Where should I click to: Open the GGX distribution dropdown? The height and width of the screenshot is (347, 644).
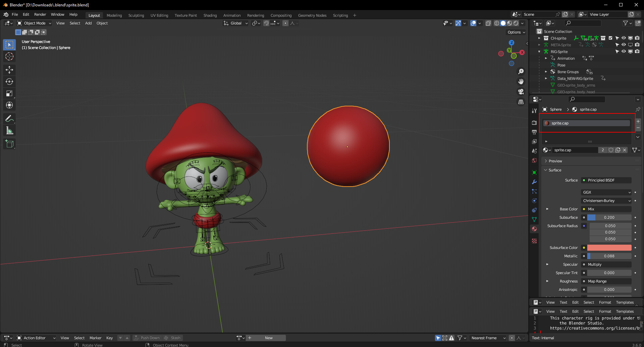[x=606, y=192]
